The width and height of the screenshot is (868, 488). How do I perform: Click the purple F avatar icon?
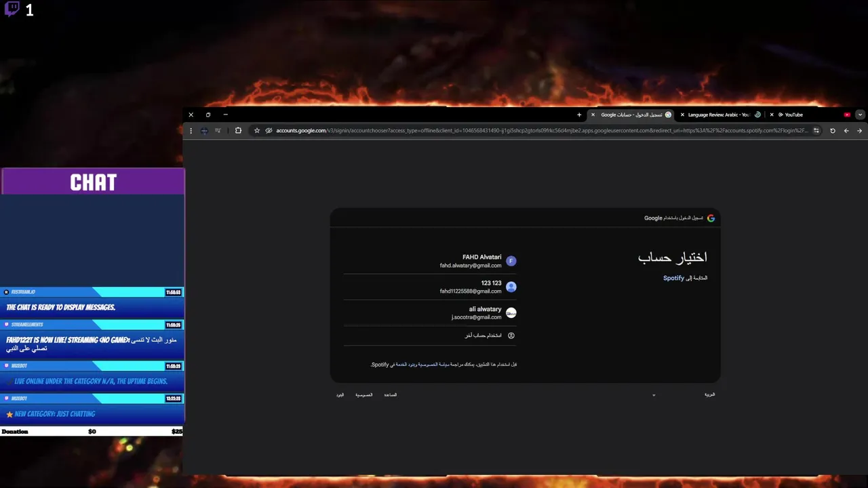511,261
